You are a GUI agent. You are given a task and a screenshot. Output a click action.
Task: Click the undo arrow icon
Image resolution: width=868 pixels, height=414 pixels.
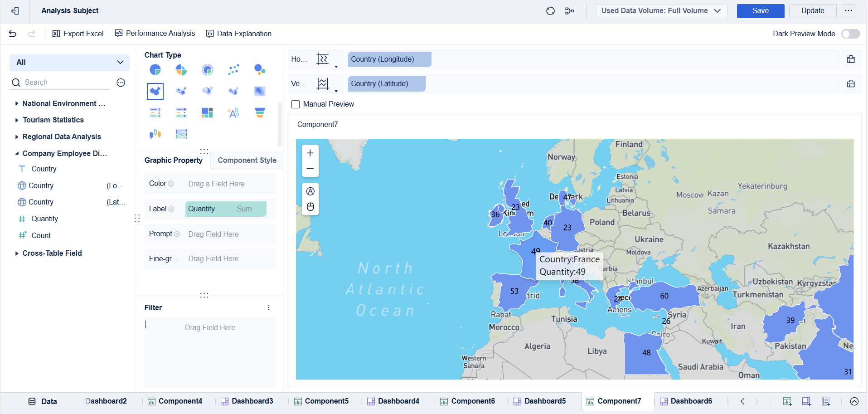pyautogui.click(x=13, y=34)
